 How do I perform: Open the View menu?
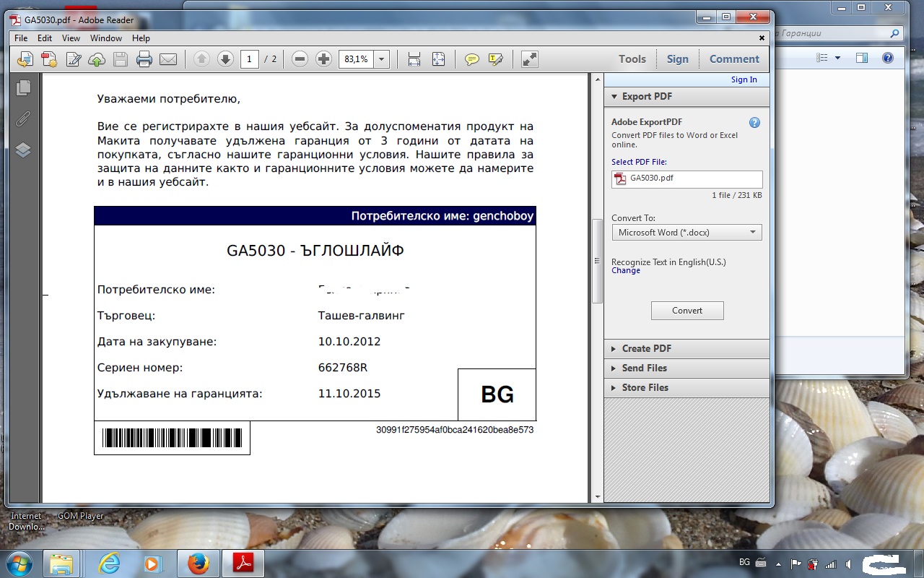coord(71,38)
